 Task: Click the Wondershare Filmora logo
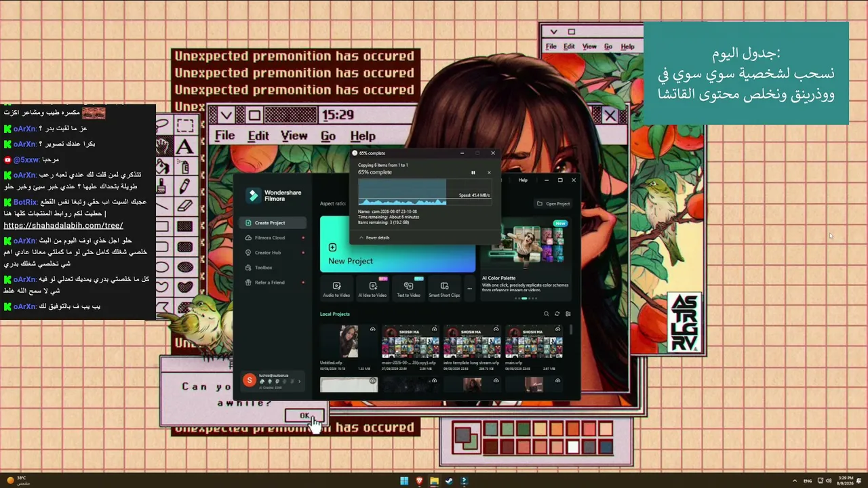(x=273, y=195)
